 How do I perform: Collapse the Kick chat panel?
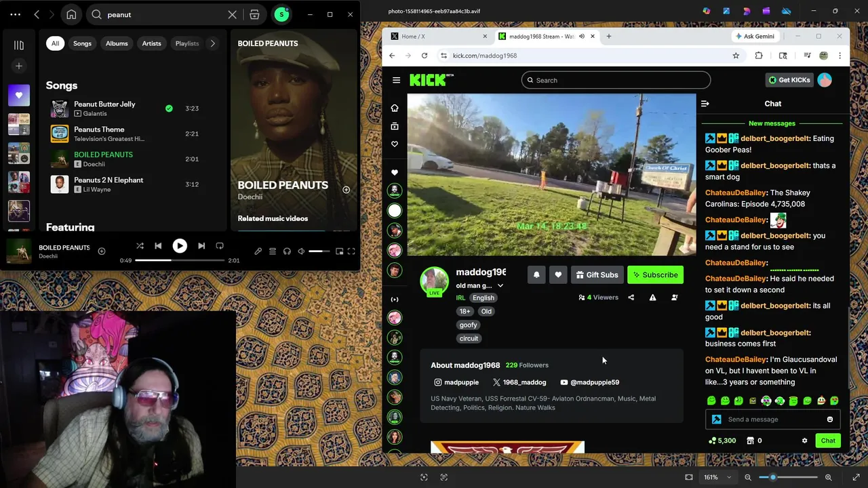pos(705,104)
